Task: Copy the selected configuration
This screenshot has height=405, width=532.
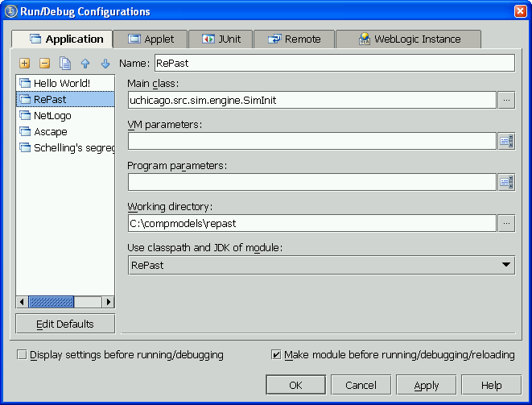Action: click(65, 63)
